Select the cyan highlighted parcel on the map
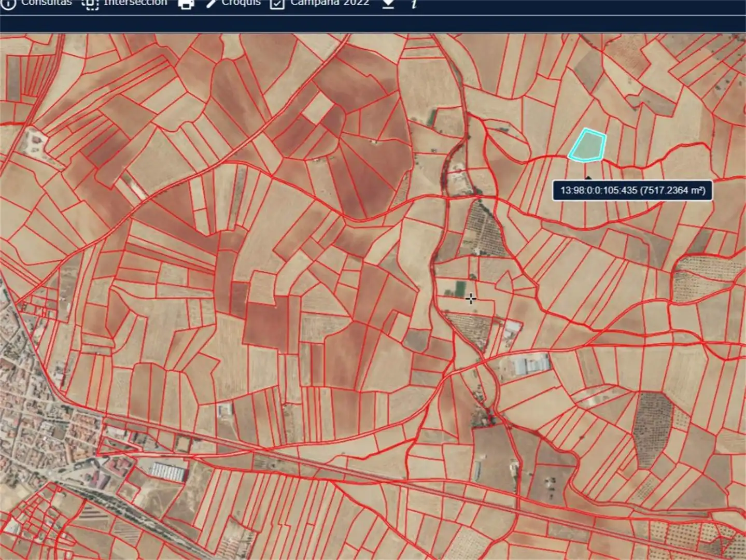Screen dimensions: 746x560 [588, 146]
